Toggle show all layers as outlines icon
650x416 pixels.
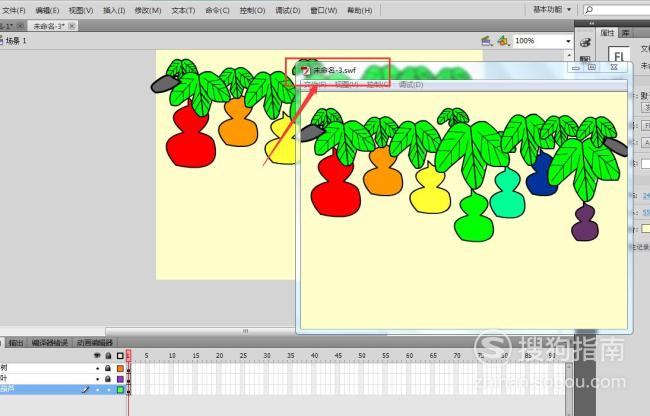tap(120, 356)
